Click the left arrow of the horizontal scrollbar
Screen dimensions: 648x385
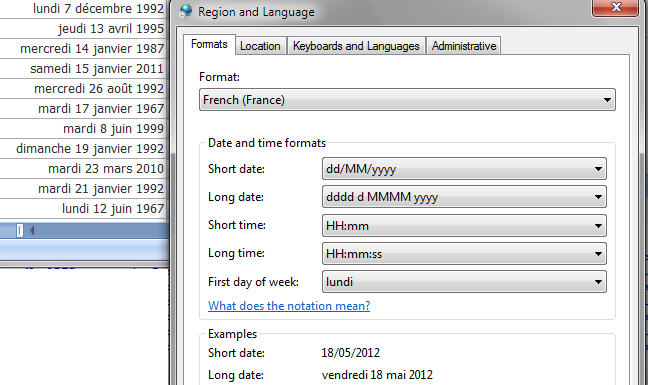(x=32, y=231)
